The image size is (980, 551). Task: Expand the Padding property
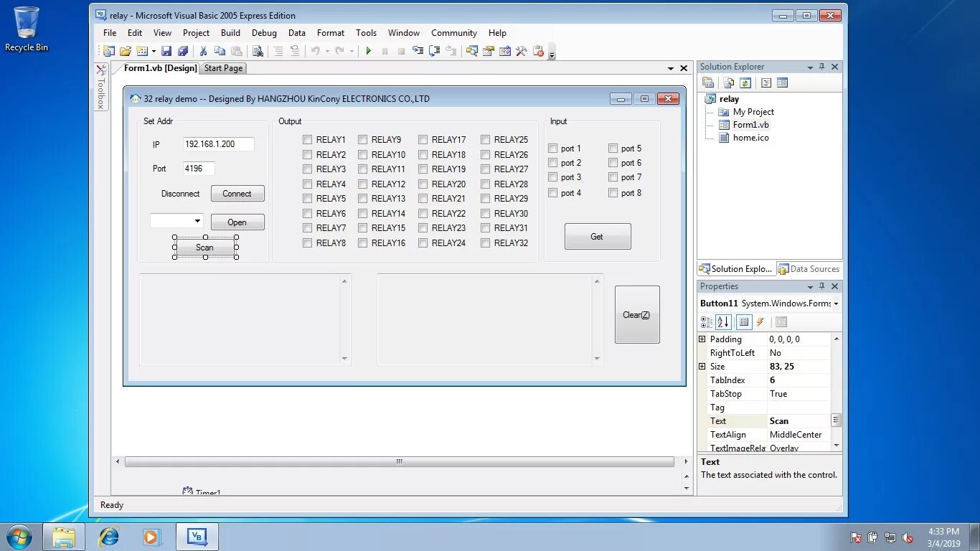coord(702,339)
